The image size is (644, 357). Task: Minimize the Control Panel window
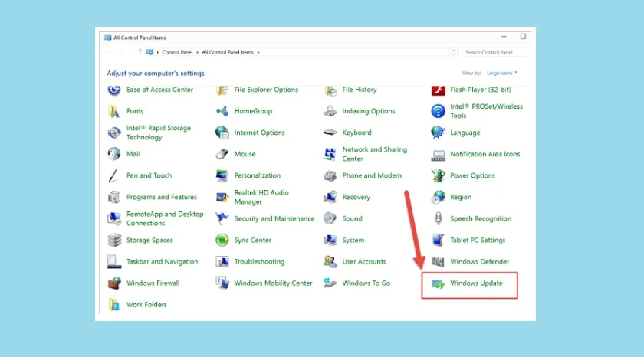504,37
